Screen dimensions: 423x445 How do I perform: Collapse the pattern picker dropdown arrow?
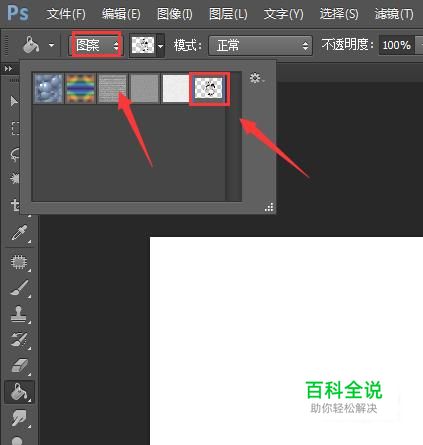click(x=161, y=45)
